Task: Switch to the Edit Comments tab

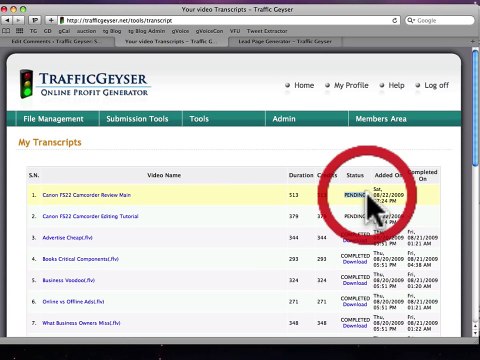Action: tap(57, 41)
